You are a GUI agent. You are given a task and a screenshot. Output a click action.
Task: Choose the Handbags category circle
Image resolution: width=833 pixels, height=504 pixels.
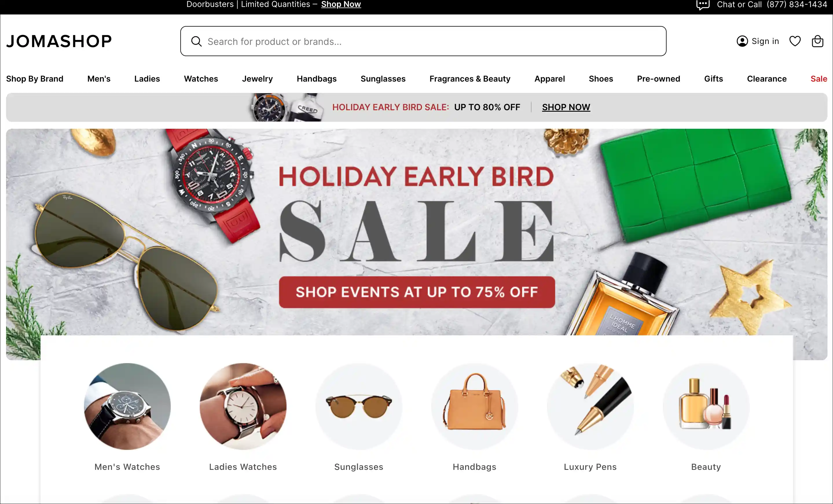point(474,406)
